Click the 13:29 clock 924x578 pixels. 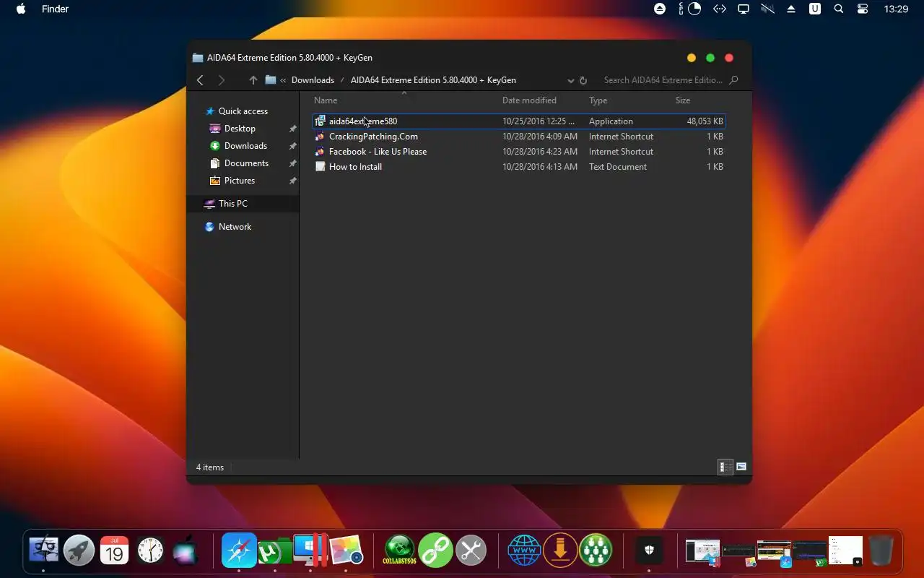tap(896, 9)
